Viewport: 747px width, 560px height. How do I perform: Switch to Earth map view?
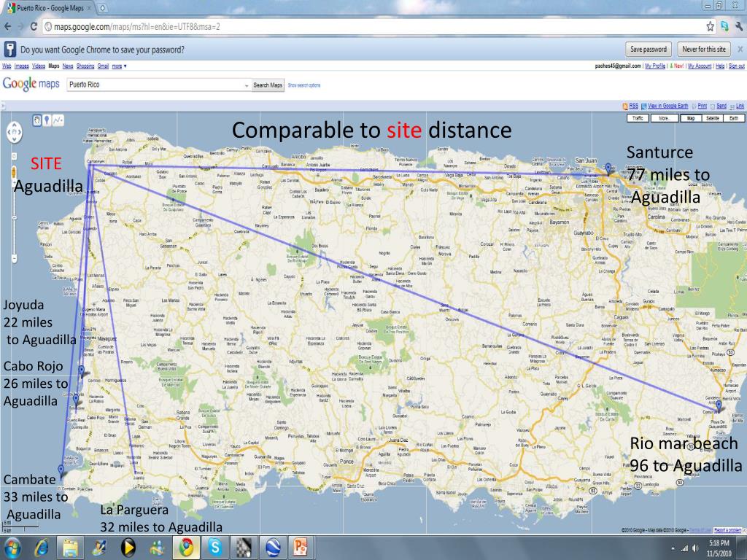coord(735,118)
